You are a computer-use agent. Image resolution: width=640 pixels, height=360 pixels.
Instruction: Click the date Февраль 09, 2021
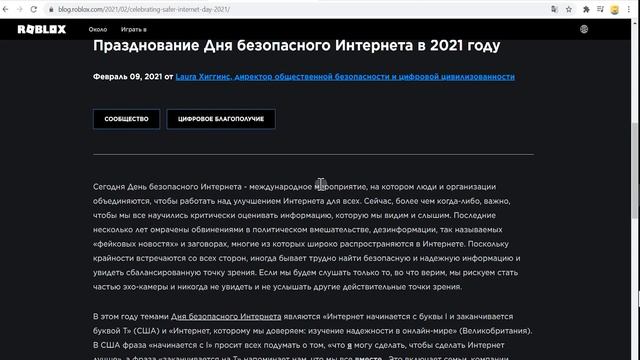click(127, 77)
